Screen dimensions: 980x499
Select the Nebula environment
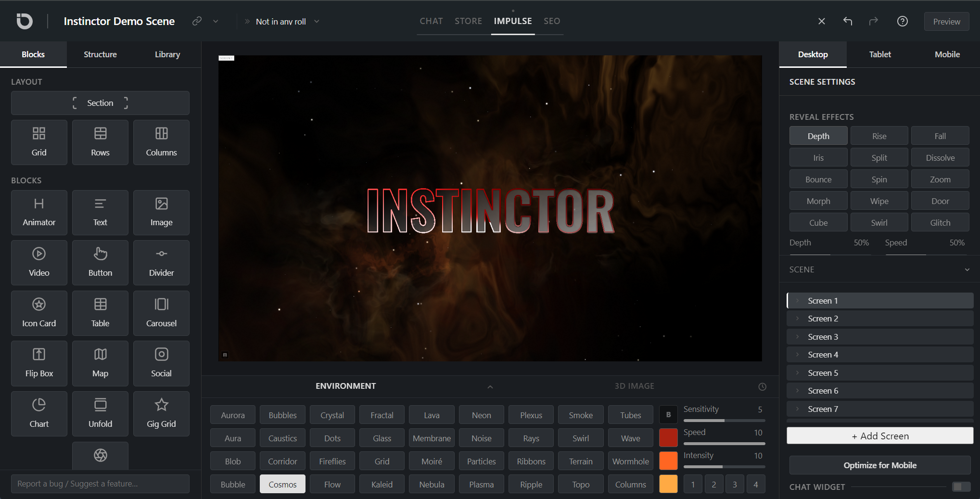pyautogui.click(x=432, y=484)
